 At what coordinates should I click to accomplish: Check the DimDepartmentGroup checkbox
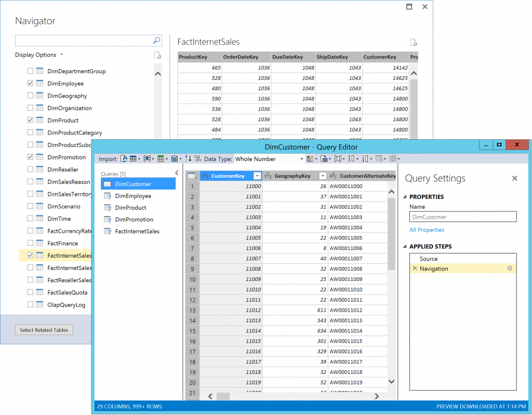pyautogui.click(x=30, y=71)
